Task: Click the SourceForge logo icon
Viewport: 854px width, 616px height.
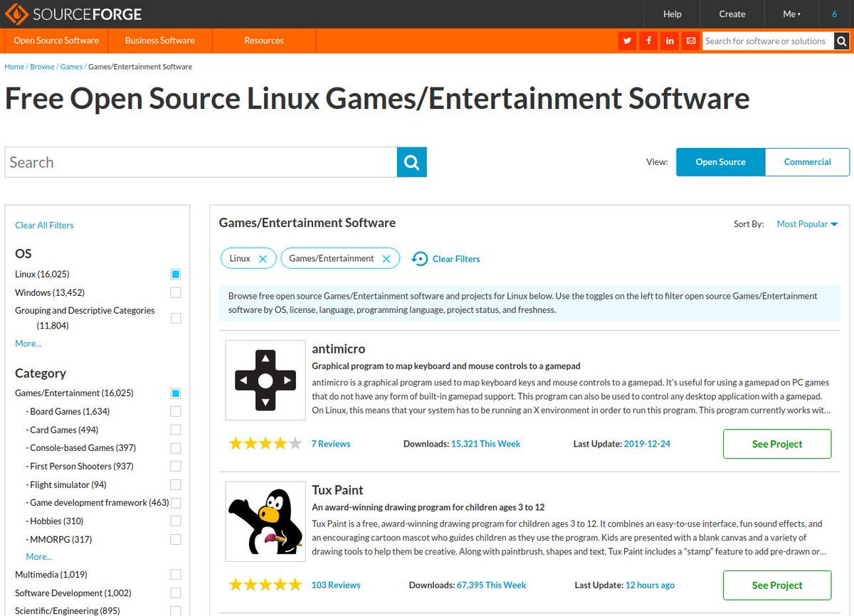Action: pyautogui.click(x=17, y=14)
